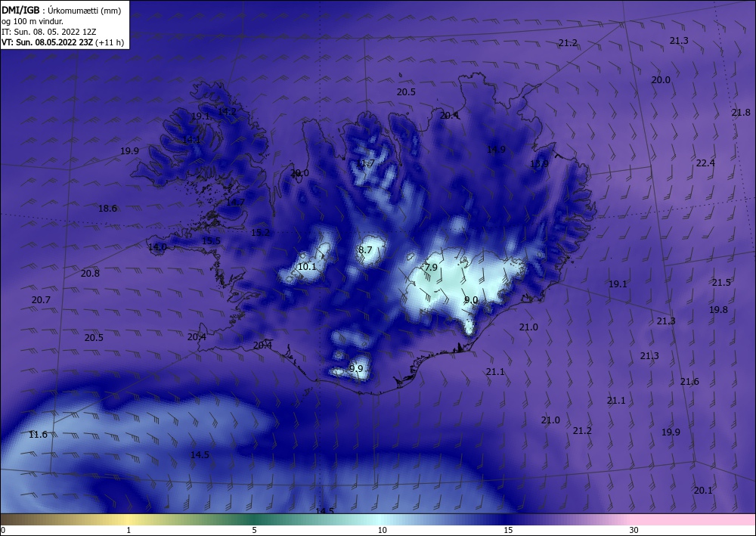The width and height of the screenshot is (756, 536).
Task: Click the 21.6 value on the map
Action: point(689,382)
